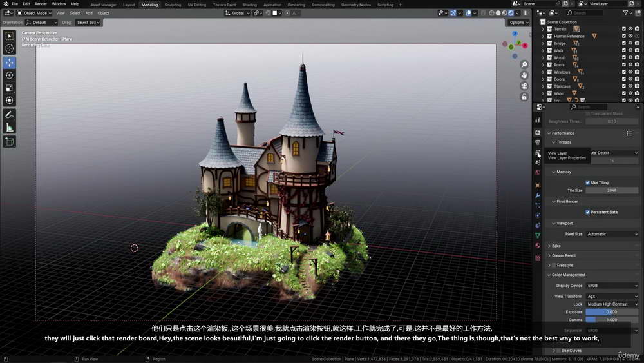Uncheck the Doors collection checkbox
The image size is (644, 363).
(x=624, y=79)
